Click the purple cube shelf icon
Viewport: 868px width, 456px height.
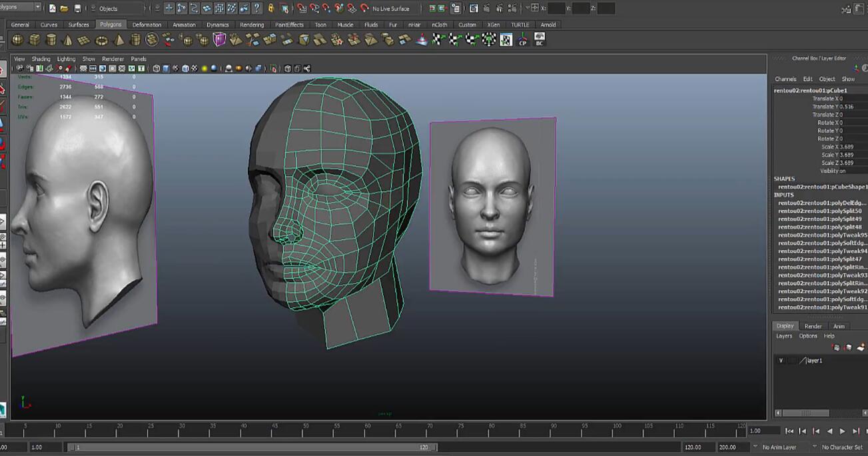point(219,40)
